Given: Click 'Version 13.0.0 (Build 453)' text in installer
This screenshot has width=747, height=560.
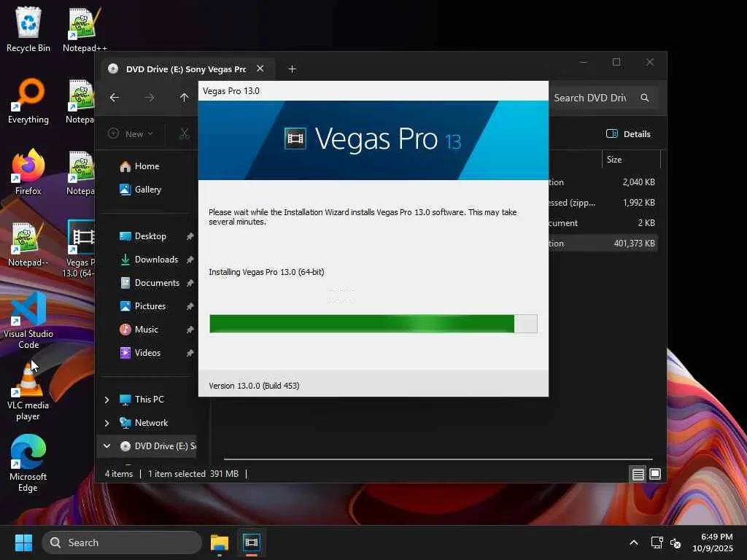Looking at the screenshot, I should click(254, 386).
